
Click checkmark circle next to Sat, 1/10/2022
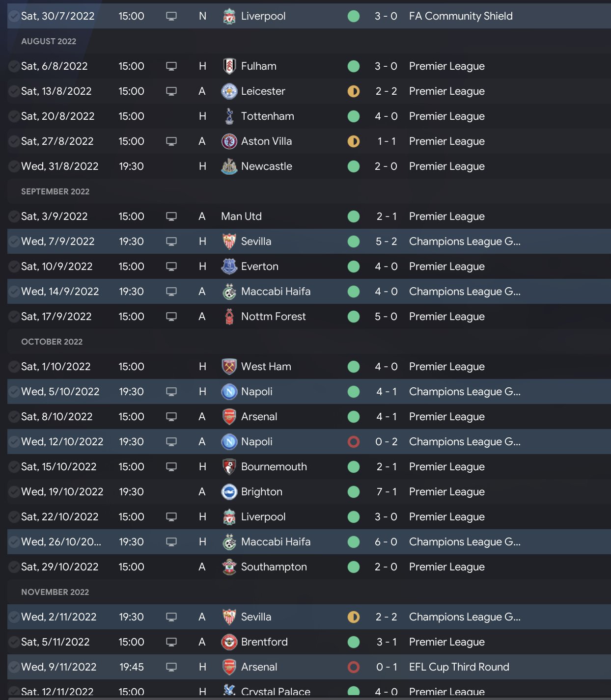point(14,367)
